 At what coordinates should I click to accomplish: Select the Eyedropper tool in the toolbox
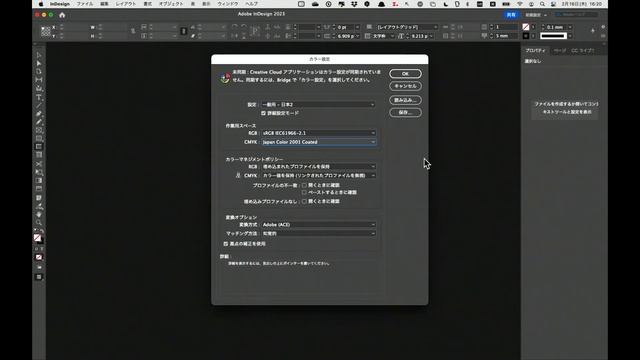pos(39,206)
